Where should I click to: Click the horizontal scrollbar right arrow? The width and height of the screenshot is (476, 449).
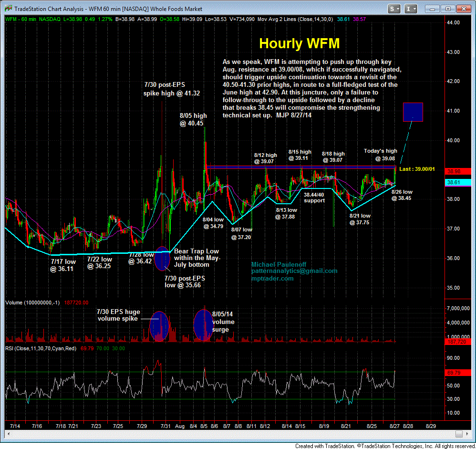tap(467, 434)
